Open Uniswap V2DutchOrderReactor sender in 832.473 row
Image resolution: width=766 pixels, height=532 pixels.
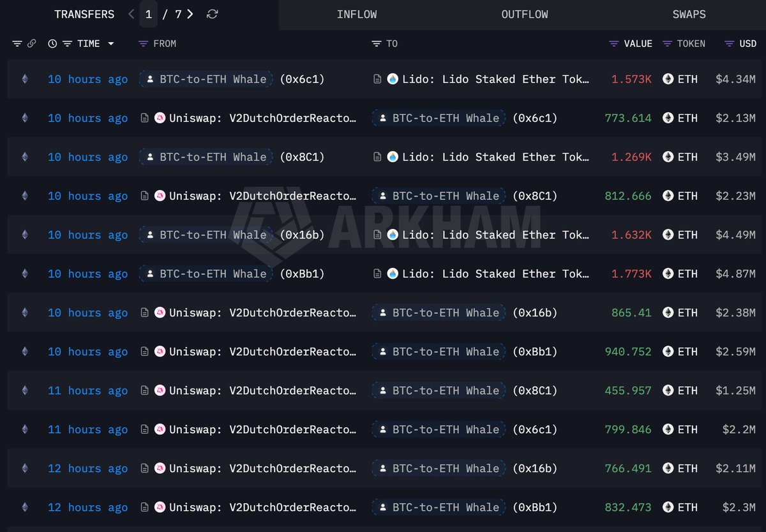click(x=263, y=507)
